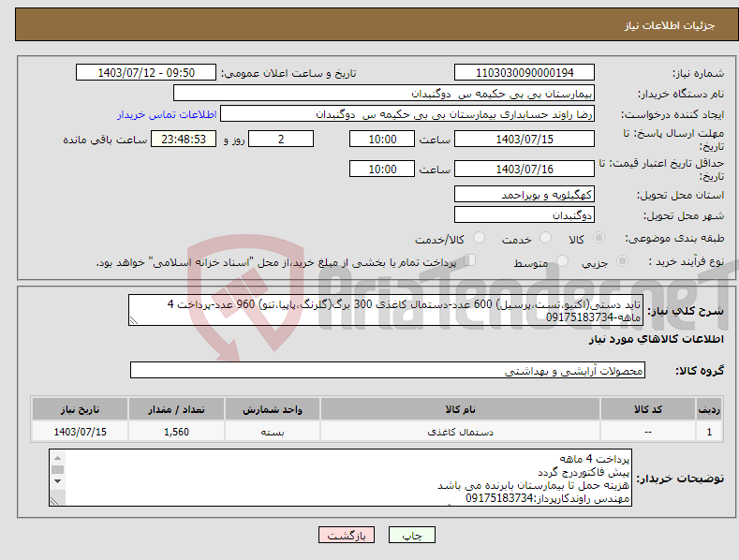The image size is (739, 560).
Task: Click the کد کالا column header
Action: pyautogui.click(x=648, y=409)
